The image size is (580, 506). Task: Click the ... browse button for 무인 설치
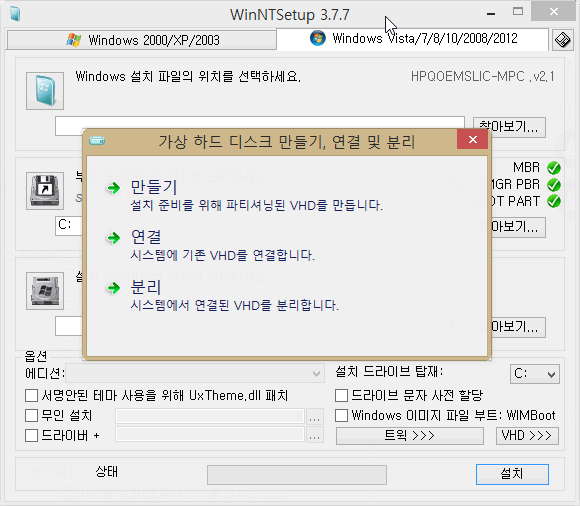click(314, 416)
